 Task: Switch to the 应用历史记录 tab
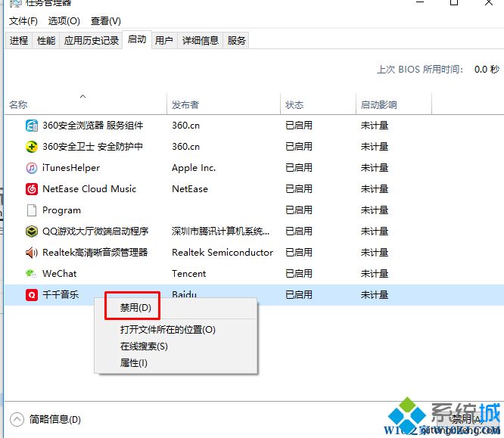pyautogui.click(x=92, y=41)
